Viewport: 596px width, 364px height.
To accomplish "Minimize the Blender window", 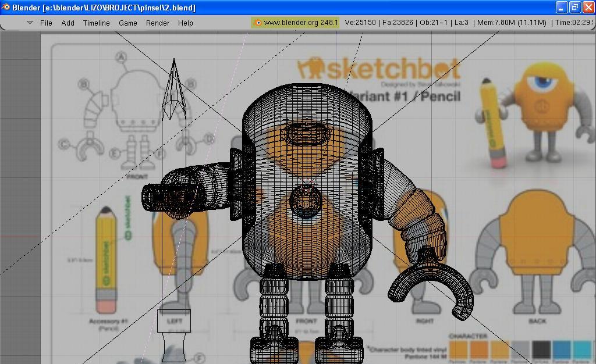I will pos(562,7).
